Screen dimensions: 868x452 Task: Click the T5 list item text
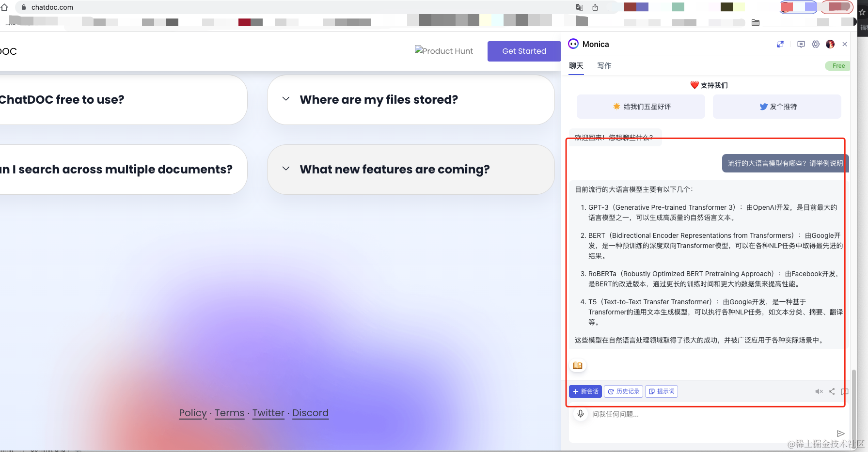pyautogui.click(x=715, y=312)
